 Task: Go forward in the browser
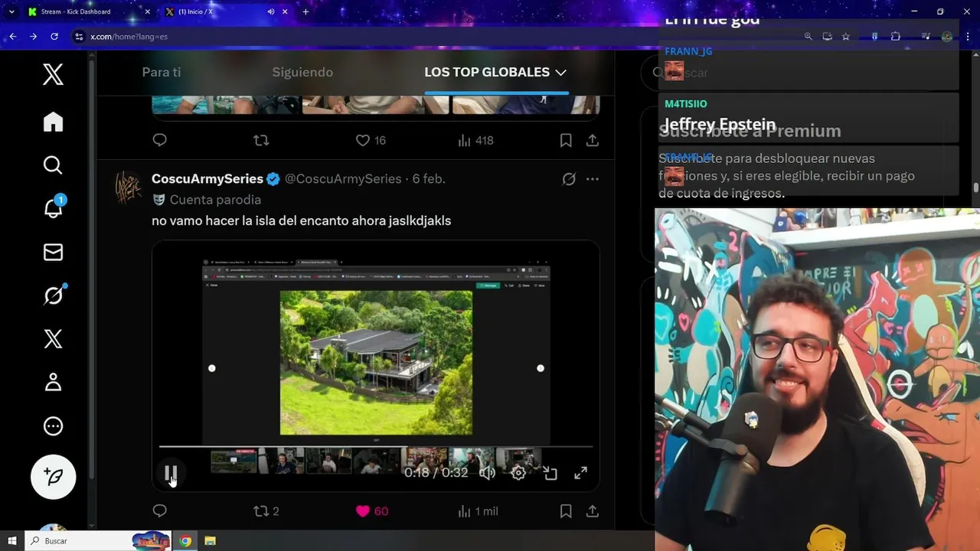coord(33,36)
